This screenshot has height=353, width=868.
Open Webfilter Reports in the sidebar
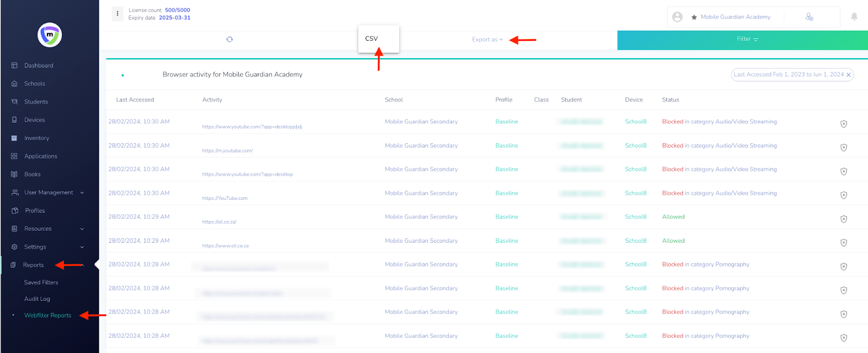[48, 316]
